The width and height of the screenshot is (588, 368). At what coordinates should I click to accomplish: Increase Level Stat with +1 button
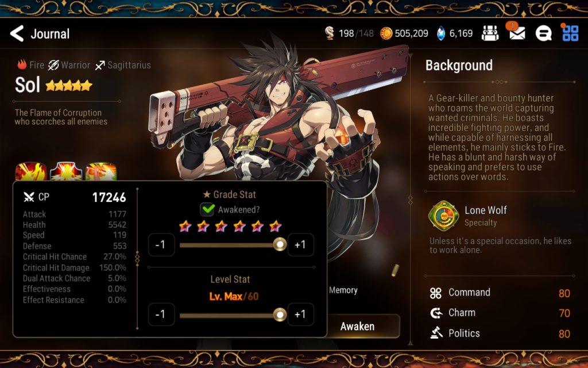coord(300,315)
